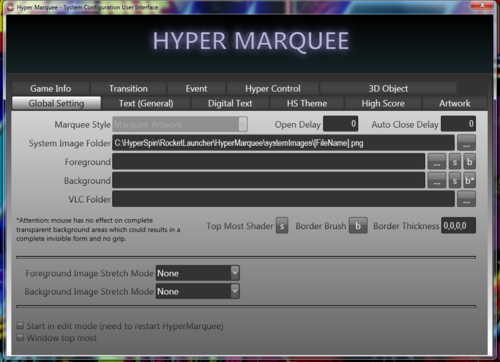This screenshot has height=362, width=500.
Task: Close the Hyper Marquee window
Action: (482, 5)
